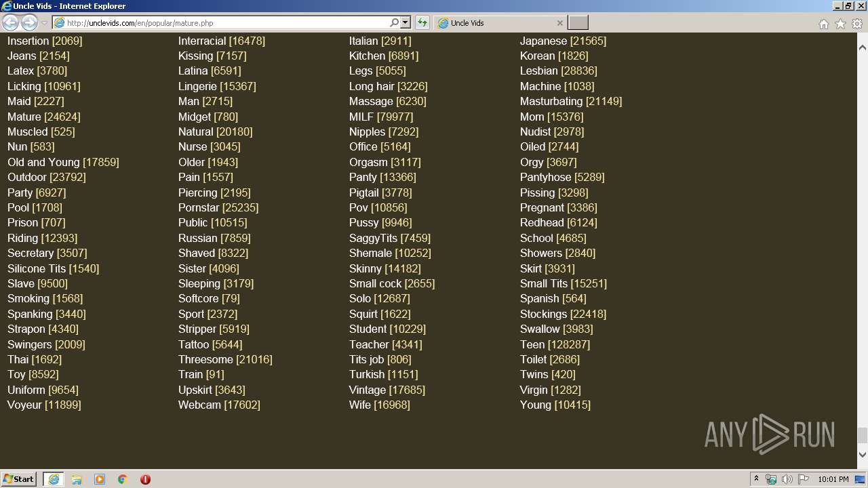This screenshot has width=868, height=488.
Task: Open Windows Explorer folder from taskbar
Action: [x=77, y=479]
